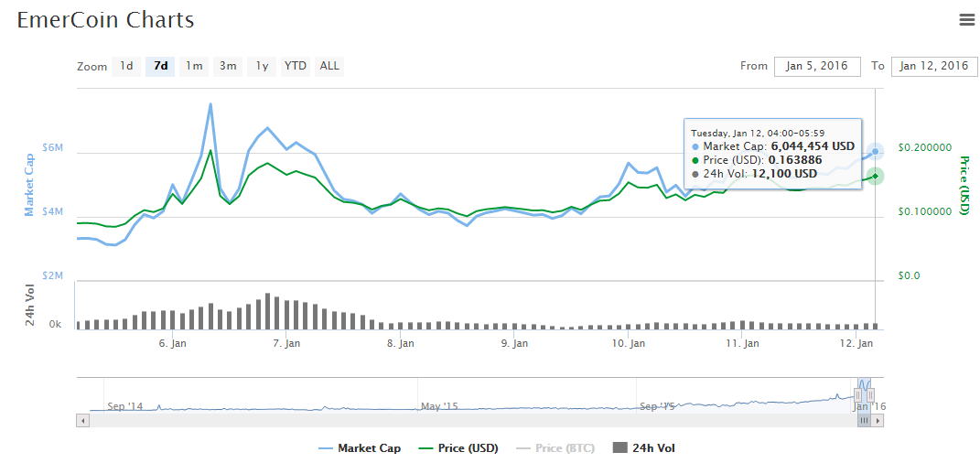Click the blue market cap marker dot
Screen dimensions: 980x463
coord(875,151)
